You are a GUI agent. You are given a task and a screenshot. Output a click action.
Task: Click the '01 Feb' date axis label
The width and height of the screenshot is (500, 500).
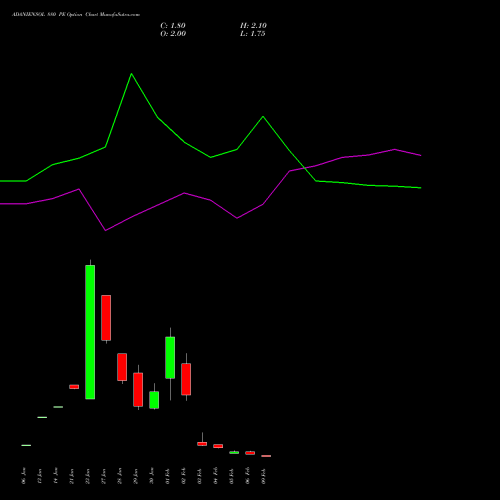(x=168, y=476)
